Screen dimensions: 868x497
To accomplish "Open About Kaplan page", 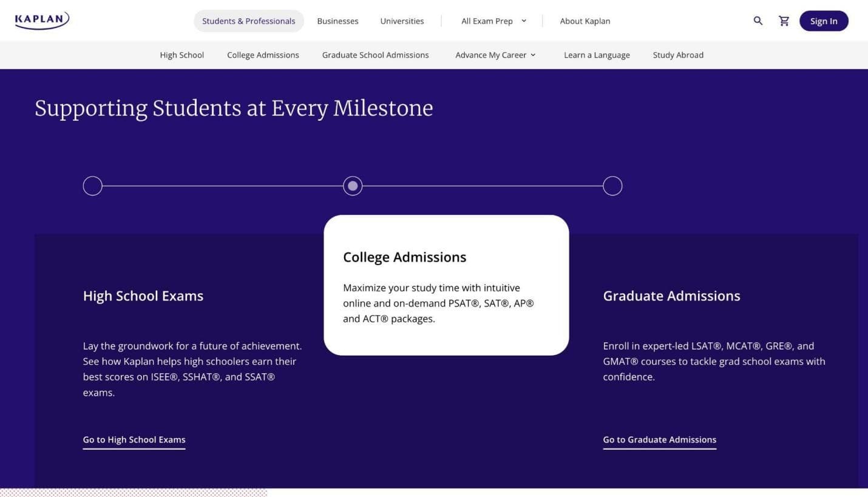I will click(x=585, y=21).
